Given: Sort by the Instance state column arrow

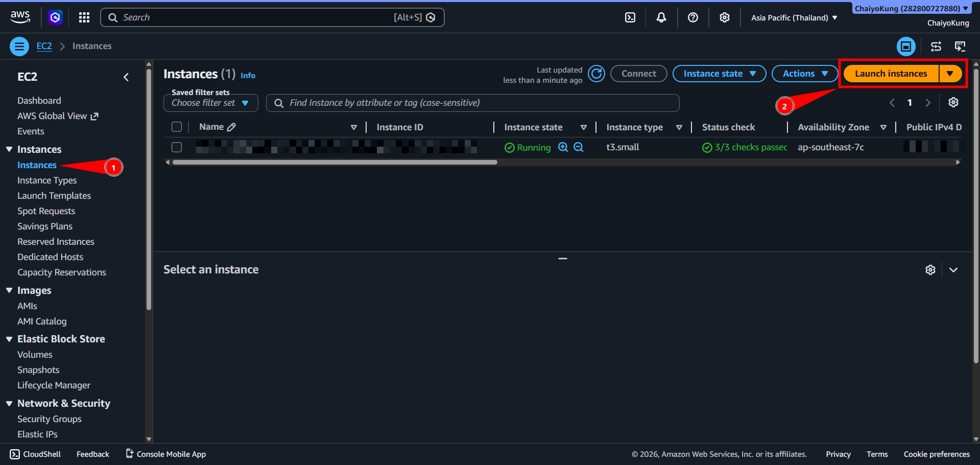Looking at the screenshot, I should click(584, 127).
